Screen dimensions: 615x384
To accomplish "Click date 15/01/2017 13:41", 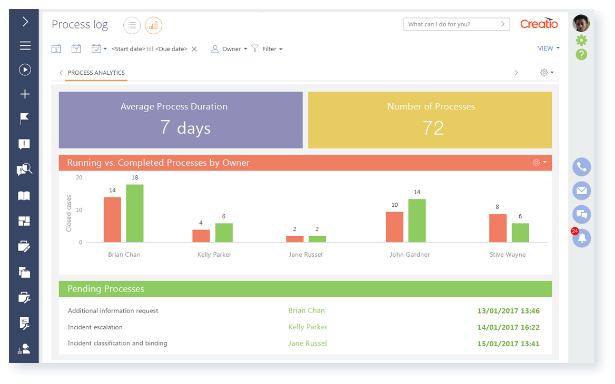I will [508, 344].
